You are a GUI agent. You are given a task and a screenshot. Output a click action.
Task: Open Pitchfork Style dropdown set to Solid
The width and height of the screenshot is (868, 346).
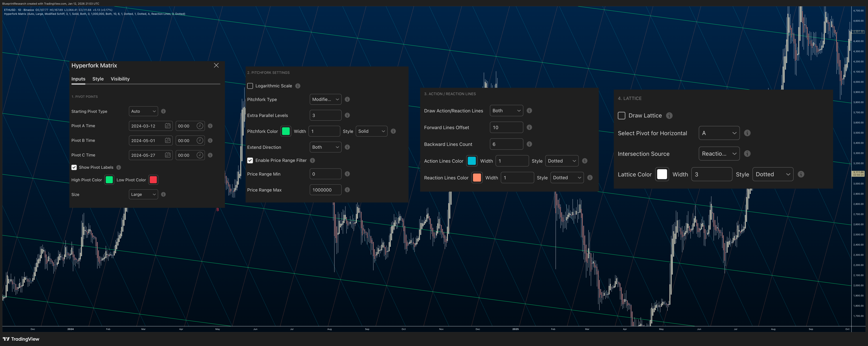372,131
